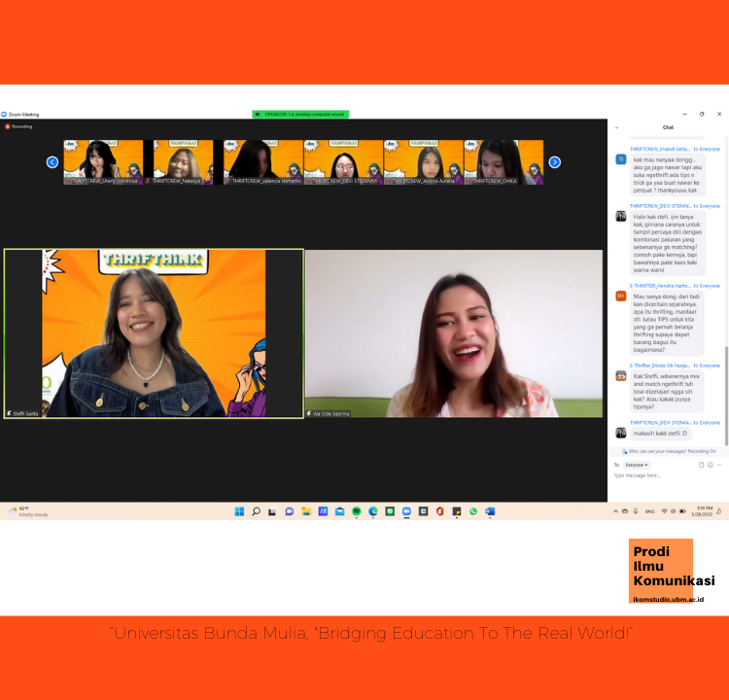The height and width of the screenshot is (700, 729).
Task: Open Microsoft Word on taskbar
Action: (x=490, y=511)
